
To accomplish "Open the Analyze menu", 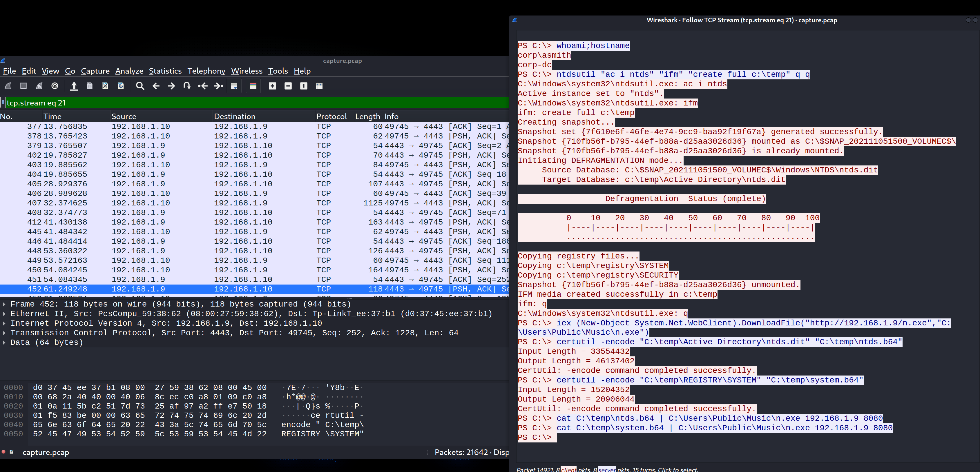I will [x=129, y=71].
